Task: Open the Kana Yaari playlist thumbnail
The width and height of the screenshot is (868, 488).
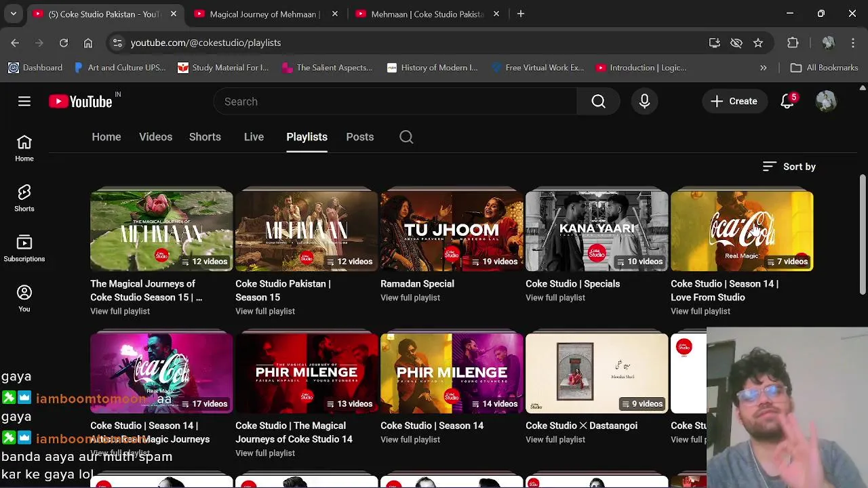Action: pyautogui.click(x=597, y=231)
